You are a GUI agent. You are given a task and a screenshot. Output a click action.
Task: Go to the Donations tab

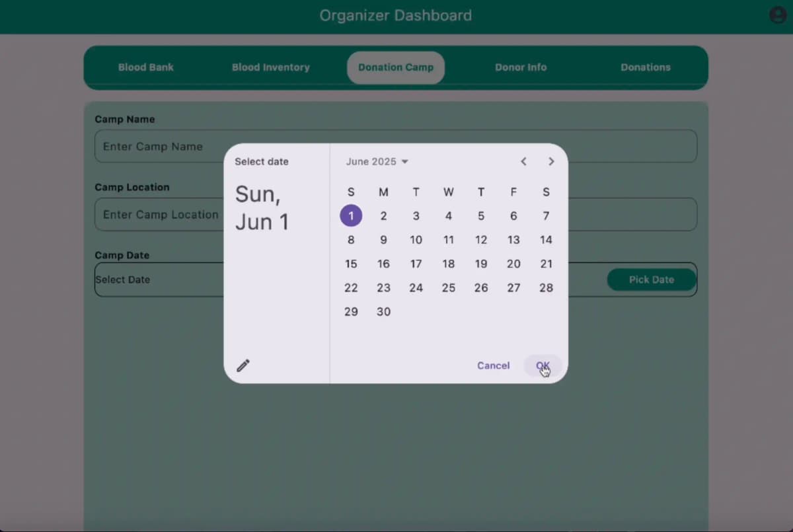click(x=645, y=67)
